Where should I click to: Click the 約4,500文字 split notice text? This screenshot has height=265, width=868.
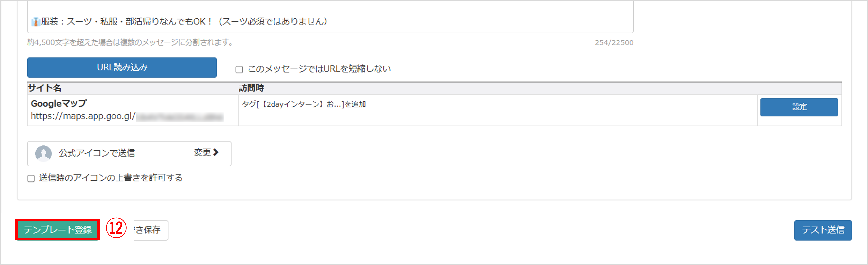click(130, 43)
